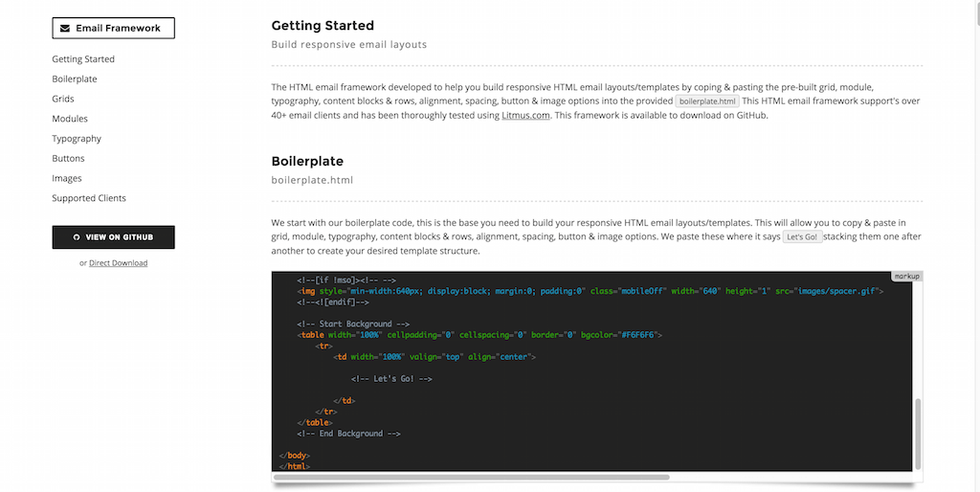Follow the Litmus.com link in the intro paragraph

tap(525, 116)
